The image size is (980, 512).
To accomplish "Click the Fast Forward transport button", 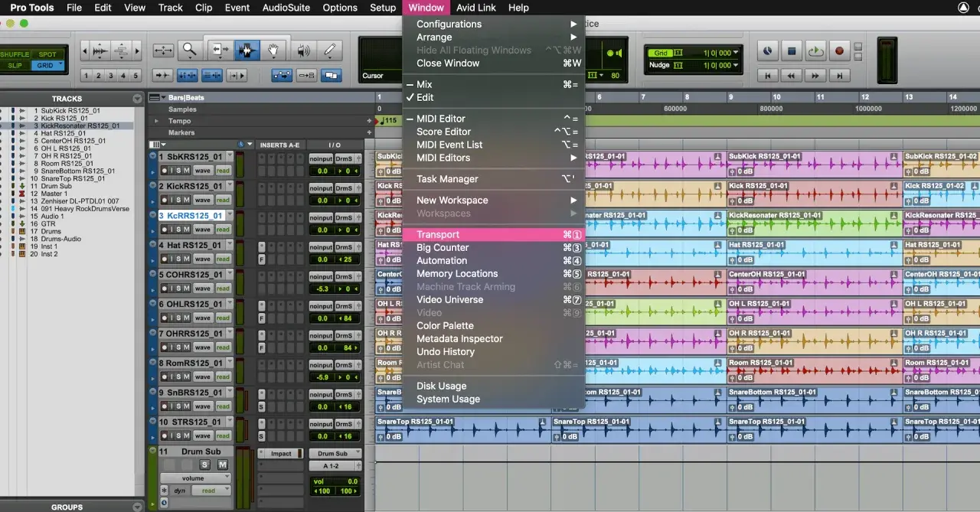I will point(816,75).
